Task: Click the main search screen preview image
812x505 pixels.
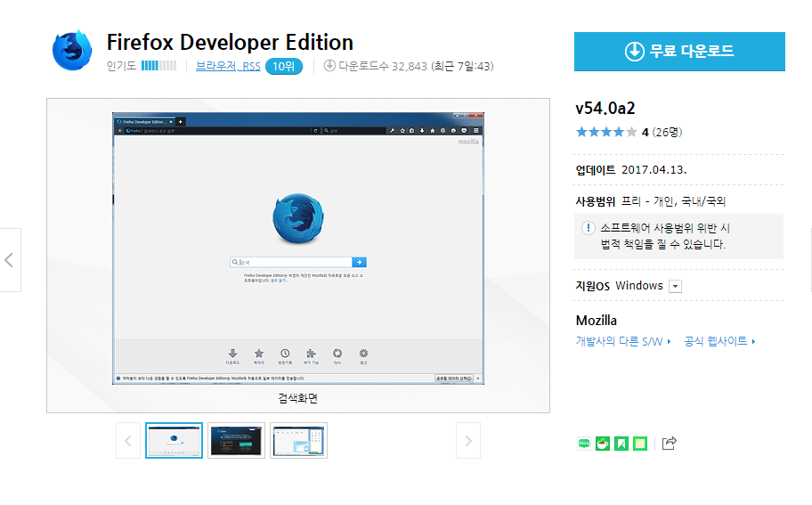Action: (298, 248)
